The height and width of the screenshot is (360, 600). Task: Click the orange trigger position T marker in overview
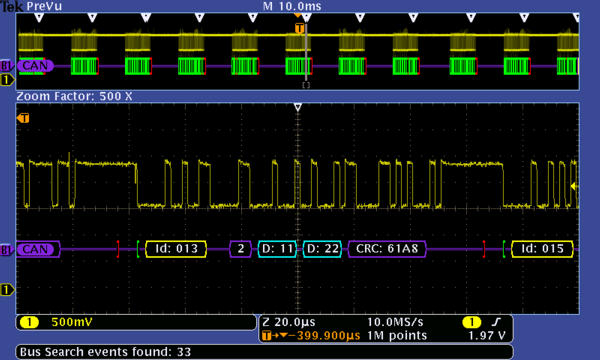(x=299, y=28)
